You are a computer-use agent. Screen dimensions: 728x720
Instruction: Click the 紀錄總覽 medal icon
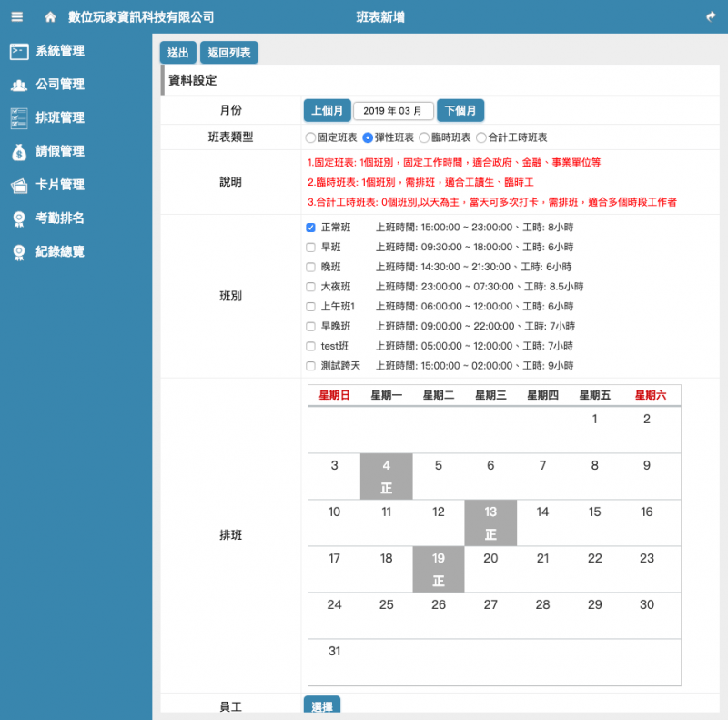pos(19,252)
